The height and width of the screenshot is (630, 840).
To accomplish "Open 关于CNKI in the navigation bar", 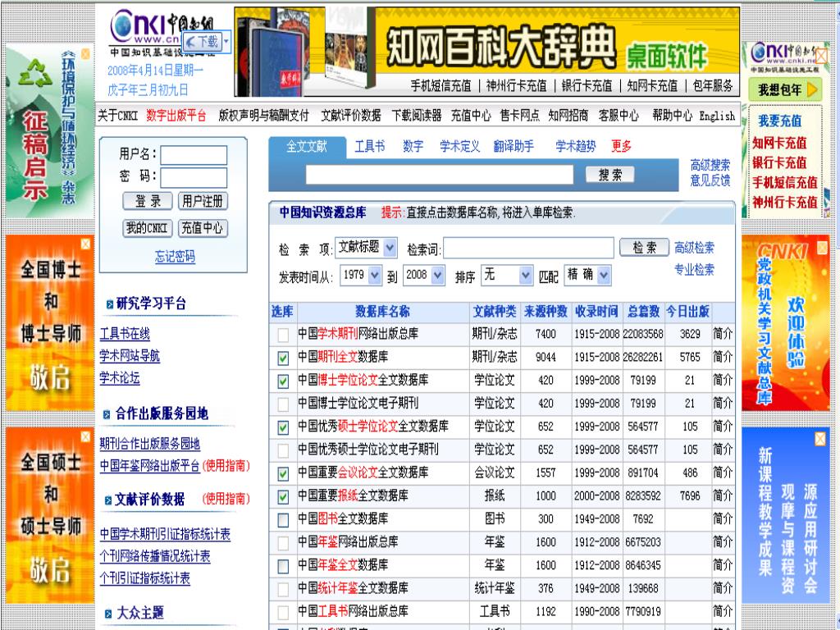I will (x=118, y=116).
